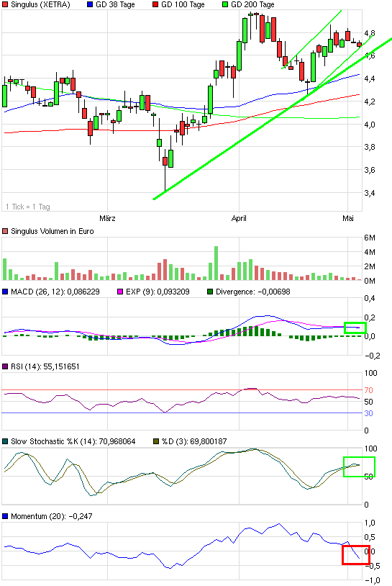Click the 4M volume axis value
This screenshot has height=586, width=392.
point(370,252)
